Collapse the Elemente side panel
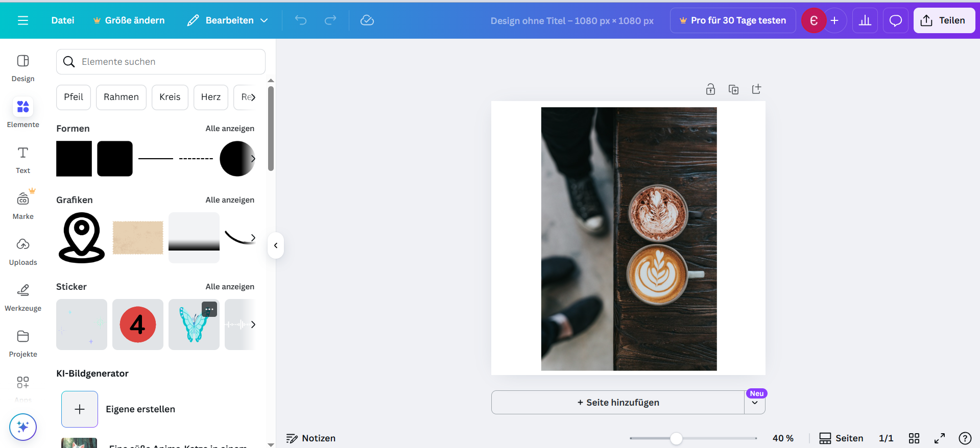Image resolution: width=980 pixels, height=448 pixels. 276,245
